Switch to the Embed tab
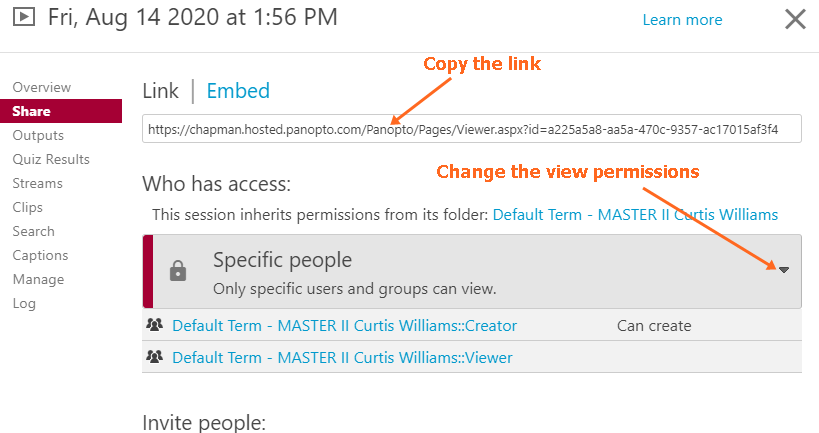The width and height of the screenshot is (819, 433). [238, 91]
